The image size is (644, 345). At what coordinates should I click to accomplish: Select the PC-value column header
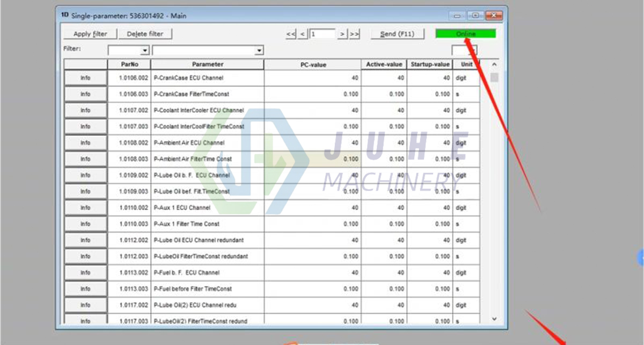coord(313,64)
